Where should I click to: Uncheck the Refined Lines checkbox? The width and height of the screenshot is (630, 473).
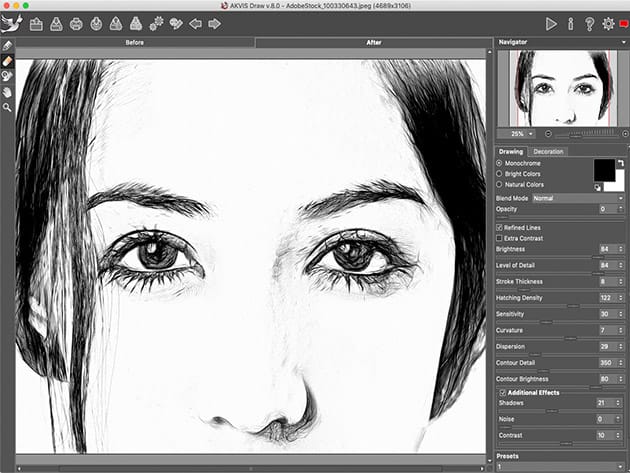(501, 228)
